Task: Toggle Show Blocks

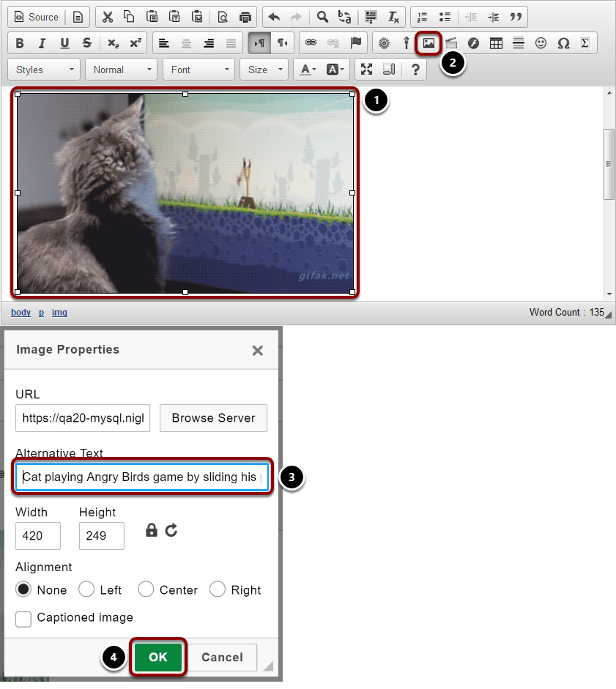Action: point(389,70)
